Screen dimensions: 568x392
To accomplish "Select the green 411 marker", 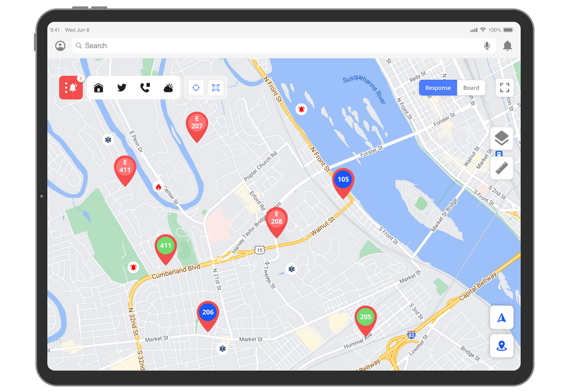I will click(166, 245).
